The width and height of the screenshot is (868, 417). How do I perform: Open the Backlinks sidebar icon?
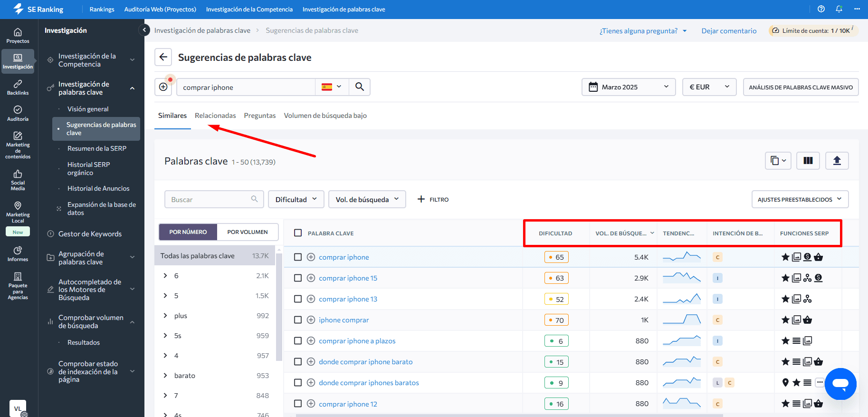pos(18,87)
